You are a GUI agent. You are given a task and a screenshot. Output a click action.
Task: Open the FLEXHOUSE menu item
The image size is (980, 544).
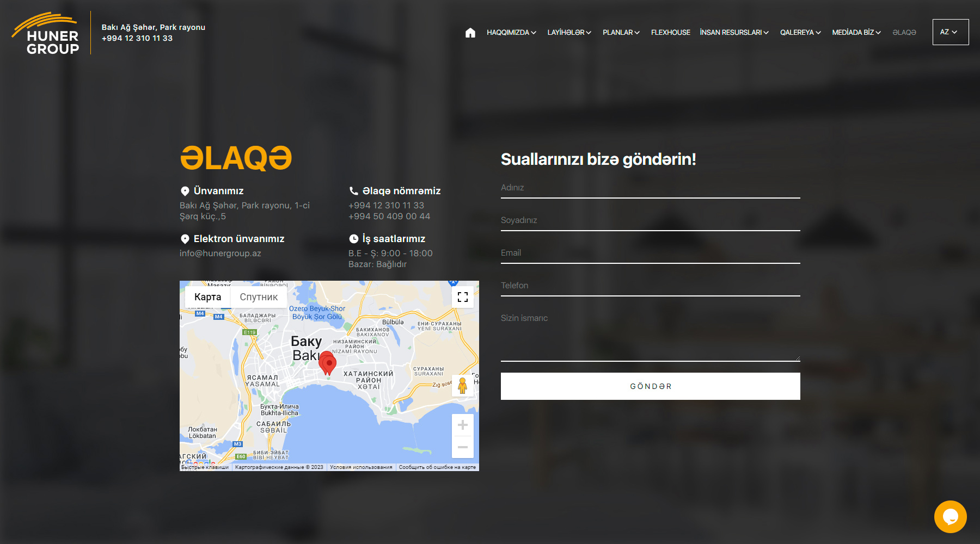pos(670,33)
